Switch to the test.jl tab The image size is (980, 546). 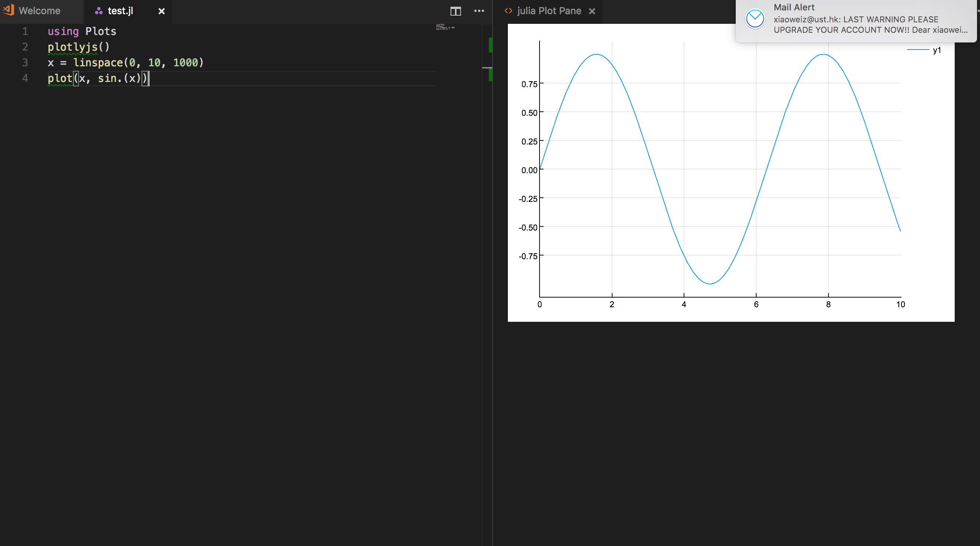click(x=120, y=11)
